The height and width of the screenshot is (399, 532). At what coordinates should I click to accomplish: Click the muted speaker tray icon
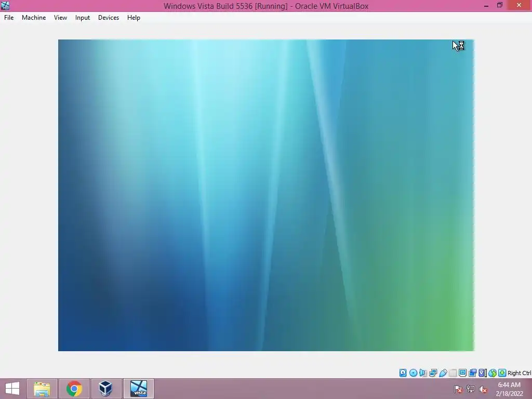(x=483, y=389)
